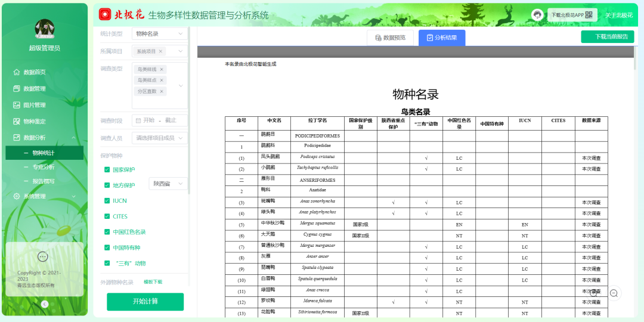Click the QR code icon for APP download
The width and height of the screenshot is (644, 322).
(x=589, y=15)
